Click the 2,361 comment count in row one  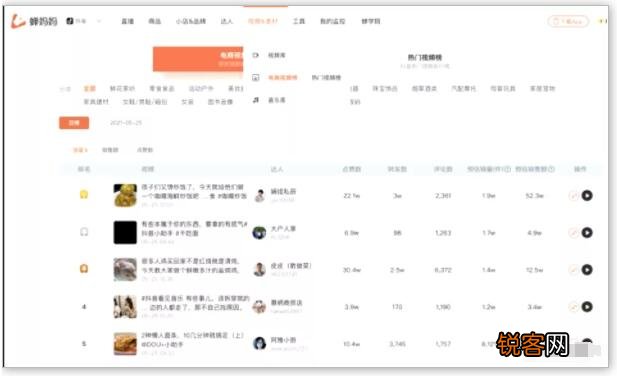[x=443, y=195]
